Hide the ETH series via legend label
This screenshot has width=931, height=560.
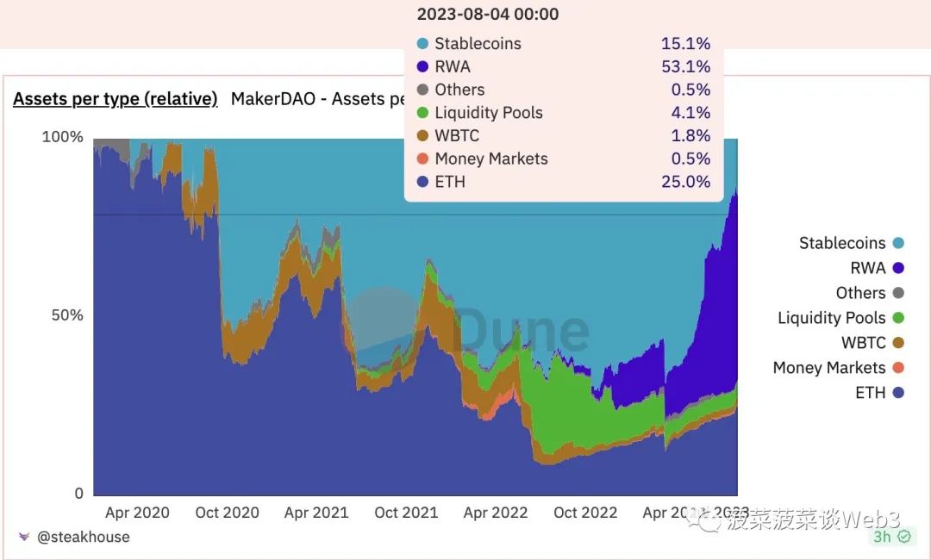coord(870,394)
